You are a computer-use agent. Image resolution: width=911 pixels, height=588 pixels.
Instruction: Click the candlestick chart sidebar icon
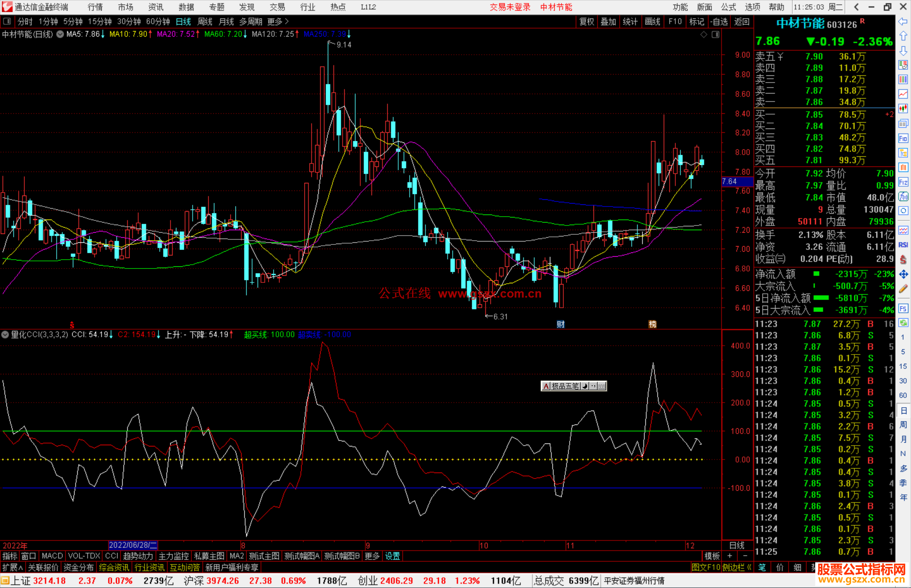pyautogui.click(x=903, y=108)
